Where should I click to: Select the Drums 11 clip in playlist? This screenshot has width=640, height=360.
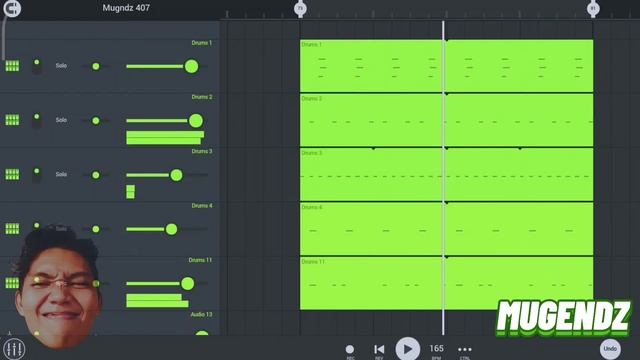coord(447,283)
